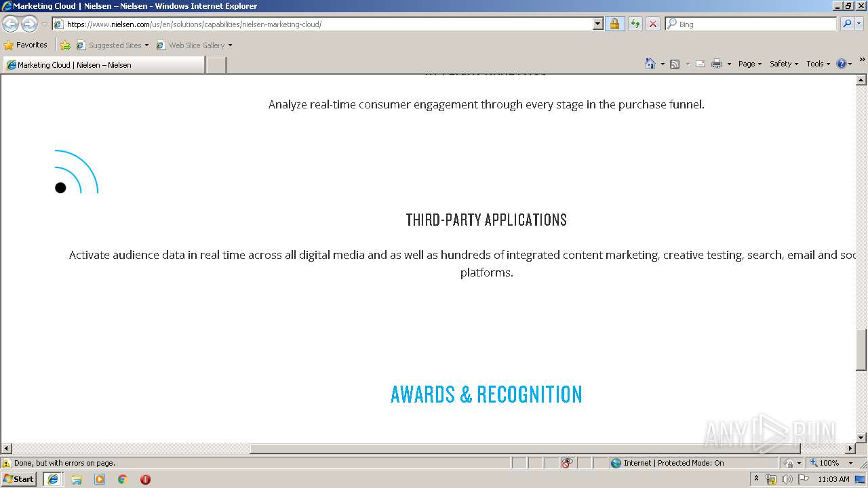868x488 pixels.
Task: Select the Marketing Cloud Nielsen tab
Action: [x=103, y=65]
